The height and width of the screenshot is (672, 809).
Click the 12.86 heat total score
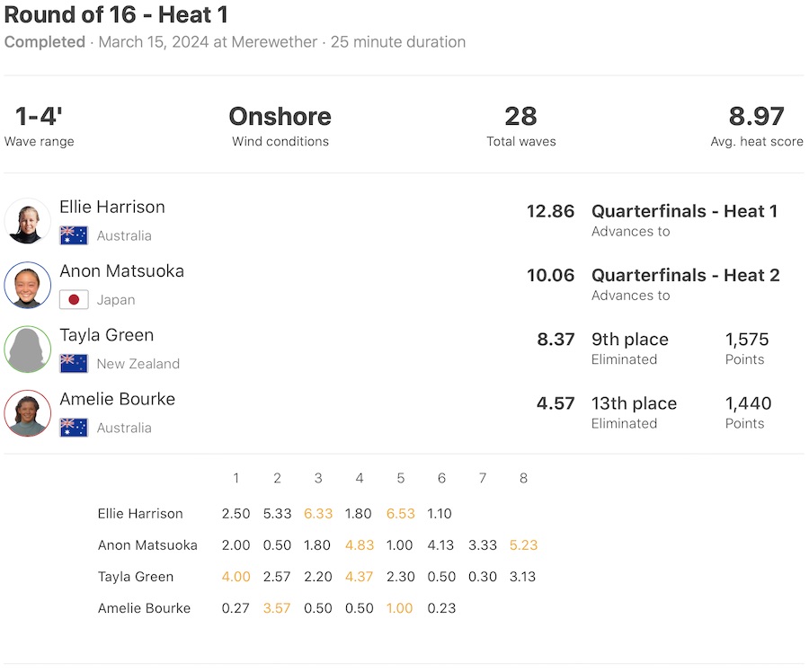coord(550,212)
